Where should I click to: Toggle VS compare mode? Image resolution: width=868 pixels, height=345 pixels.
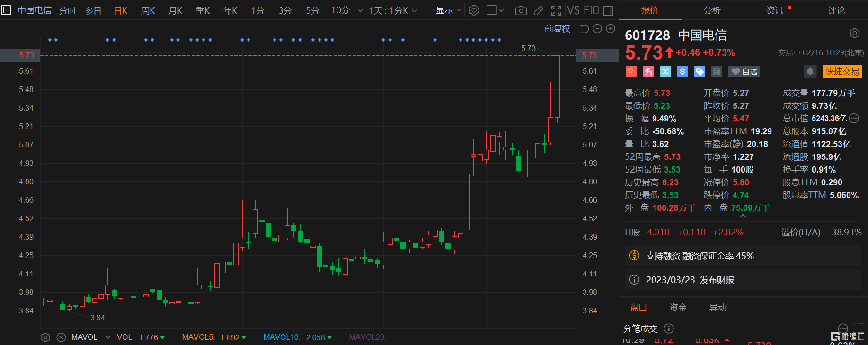click(573, 10)
